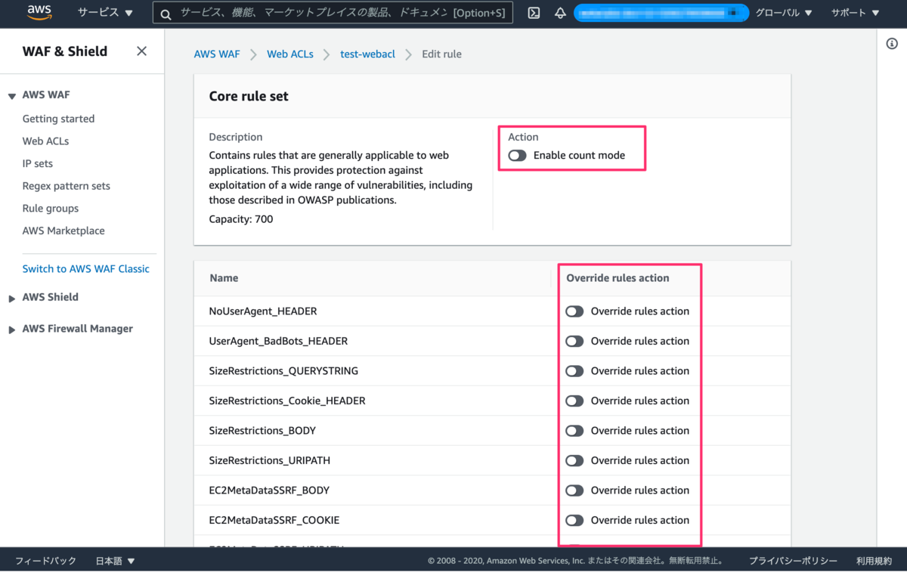Viewport: 907px width, 588px height.
Task: Open the 日本語 language selector
Action: click(x=115, y=561)
